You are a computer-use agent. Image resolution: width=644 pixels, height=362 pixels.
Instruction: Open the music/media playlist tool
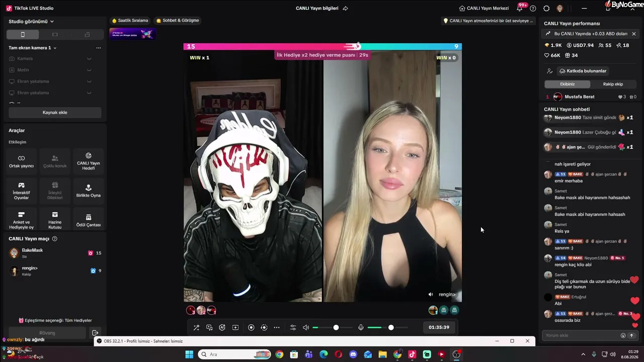[x=209, y=327]
